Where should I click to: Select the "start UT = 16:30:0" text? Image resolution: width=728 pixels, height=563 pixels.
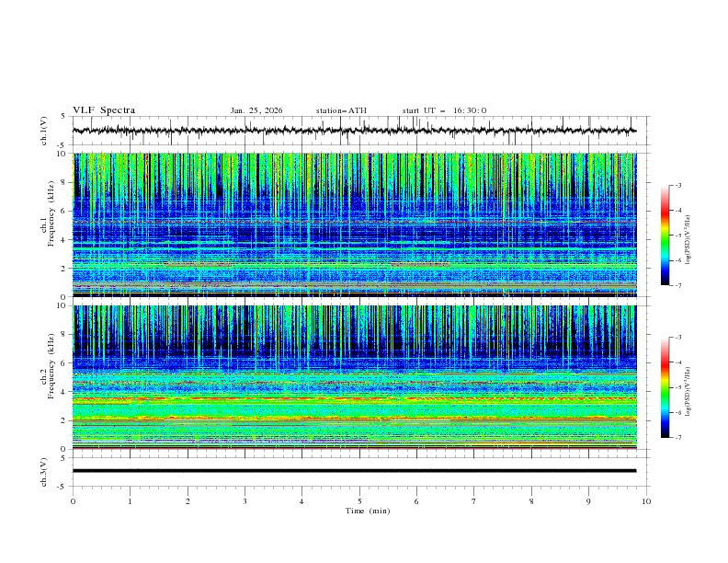444,110
